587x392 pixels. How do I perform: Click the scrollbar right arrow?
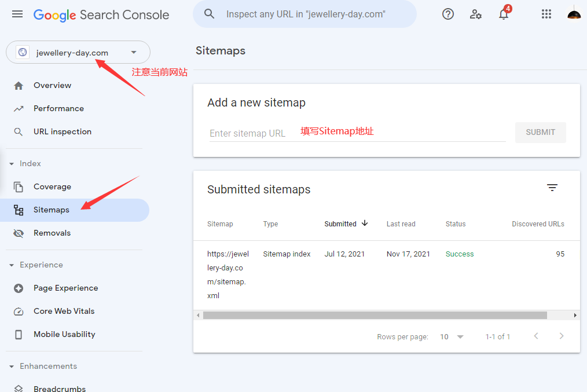click(x=575, y=316)
